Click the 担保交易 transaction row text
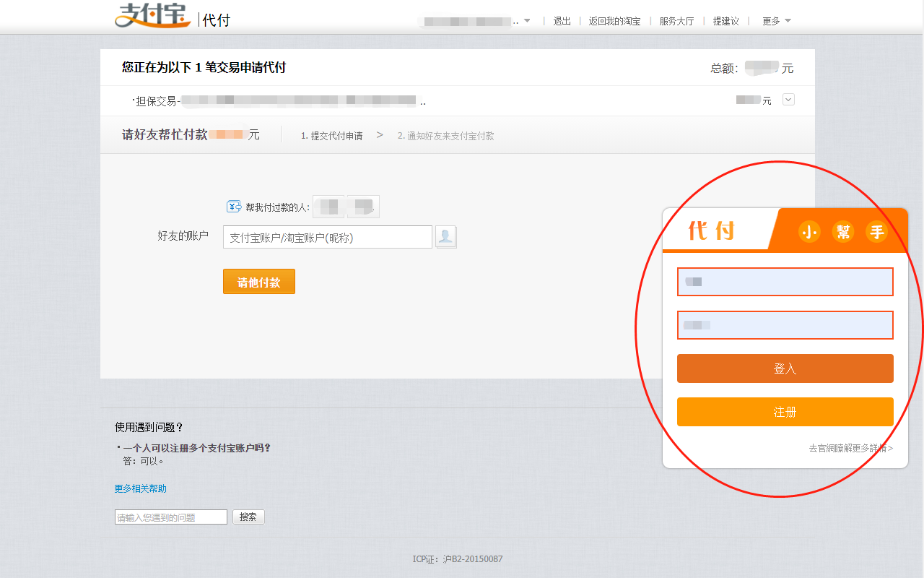Image resolution: width=924 pixels, height=578 pixels. coord(279,101)
